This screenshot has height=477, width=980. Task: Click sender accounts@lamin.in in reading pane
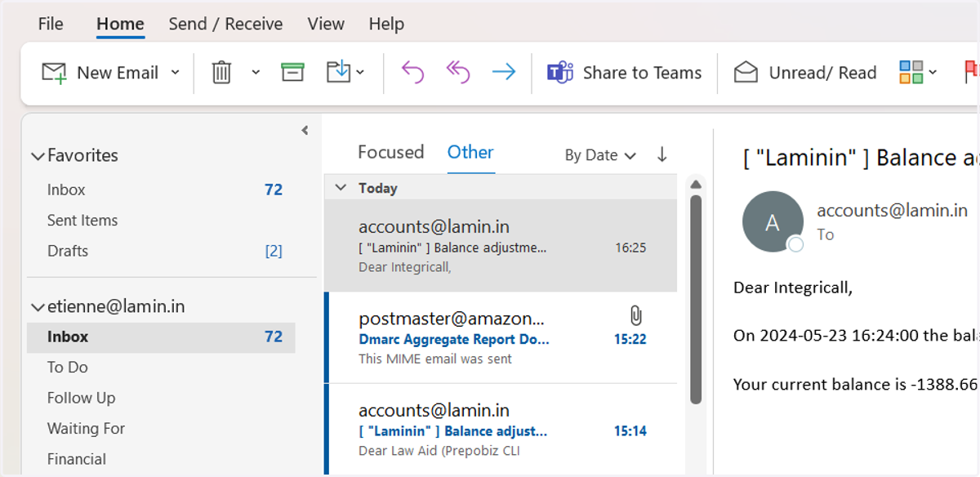[x=893, y=210]
